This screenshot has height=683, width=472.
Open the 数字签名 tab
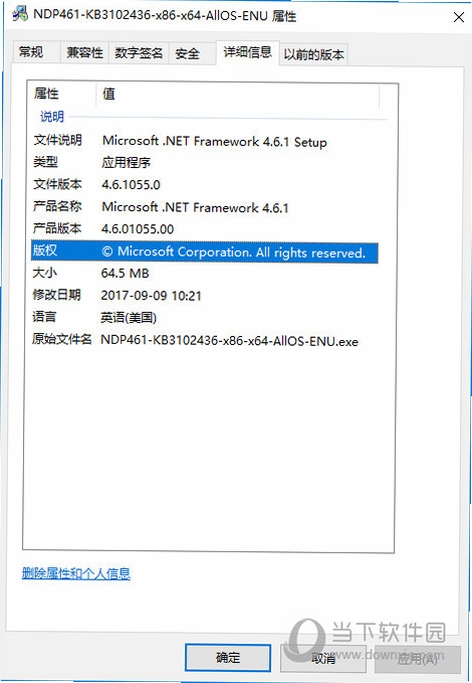coord(138,53)
